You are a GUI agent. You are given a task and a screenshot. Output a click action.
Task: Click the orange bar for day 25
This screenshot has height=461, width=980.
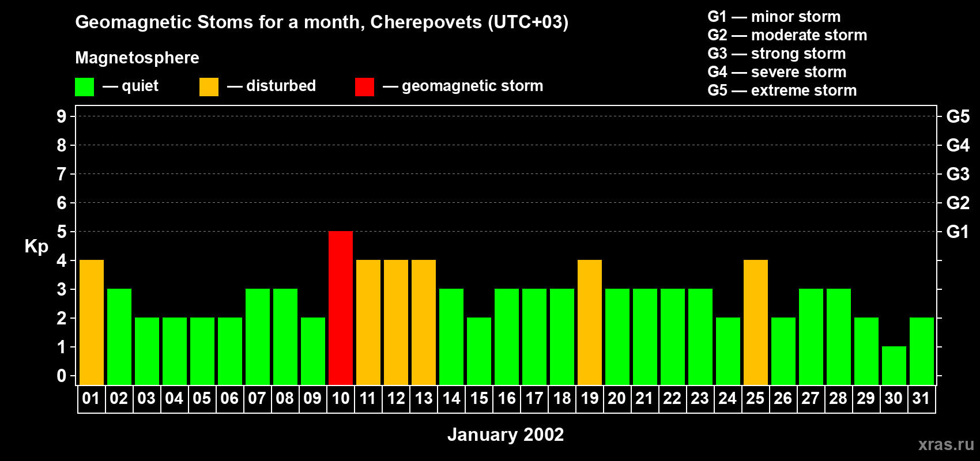756,322
